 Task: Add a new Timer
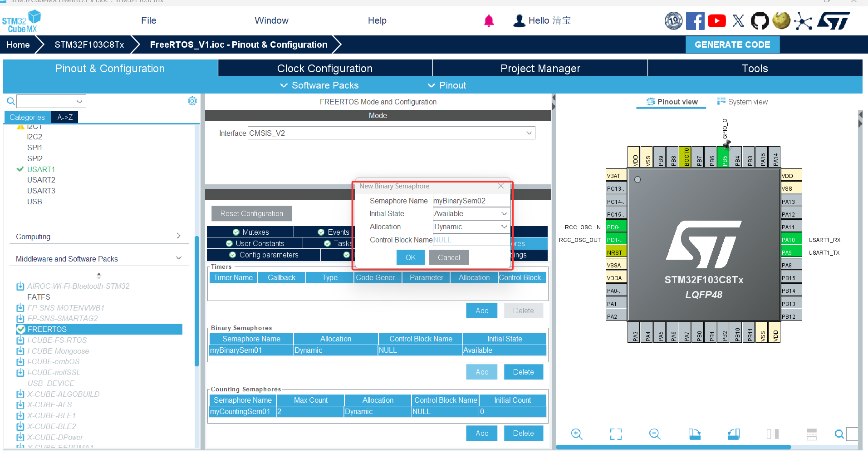(482, 311)
